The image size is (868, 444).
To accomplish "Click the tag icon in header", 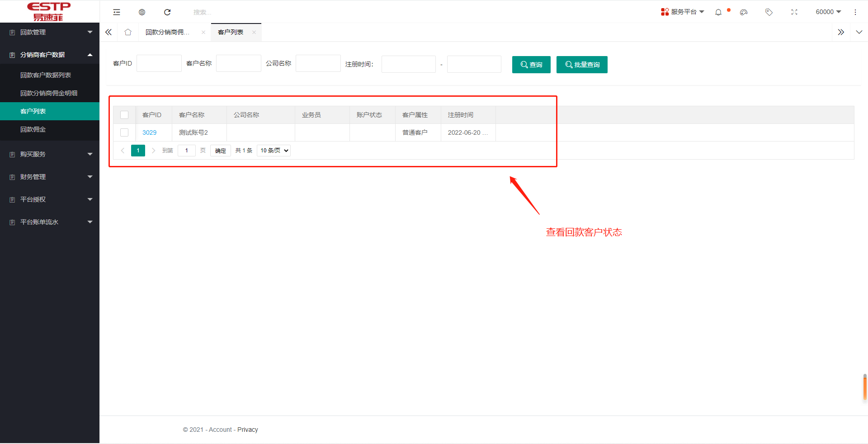I will pyautogui.click(x=769, y=12).
